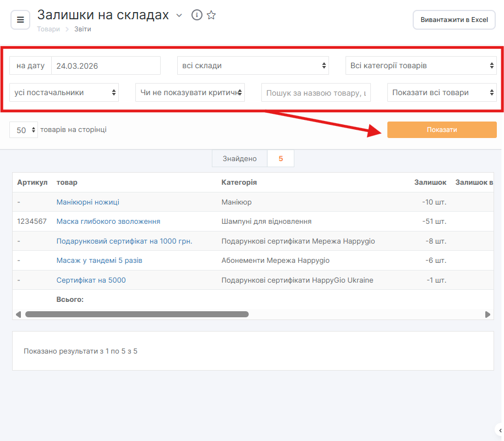Expand the page title chevron
The image size is (504, 441).
(x=179, y=15)
